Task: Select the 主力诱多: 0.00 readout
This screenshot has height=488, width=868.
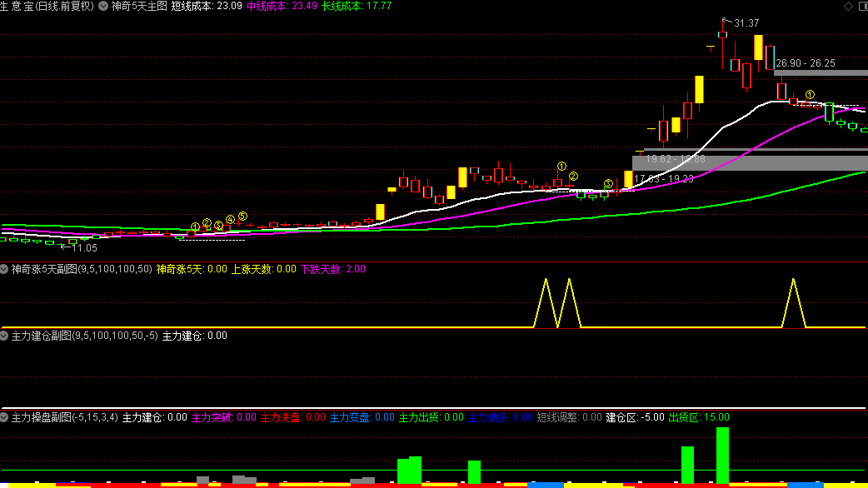Action: click(501, 417)
